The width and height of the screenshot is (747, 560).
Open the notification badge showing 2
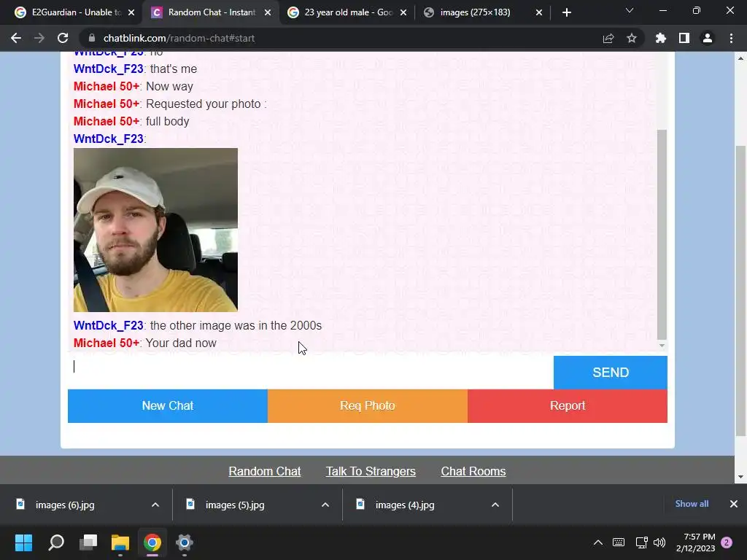[x=727, y=542]
